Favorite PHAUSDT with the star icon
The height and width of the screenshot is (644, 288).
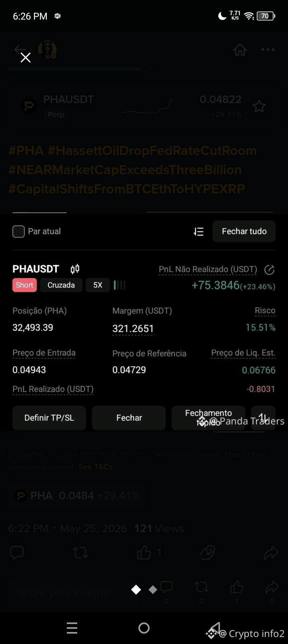(259, 106)
